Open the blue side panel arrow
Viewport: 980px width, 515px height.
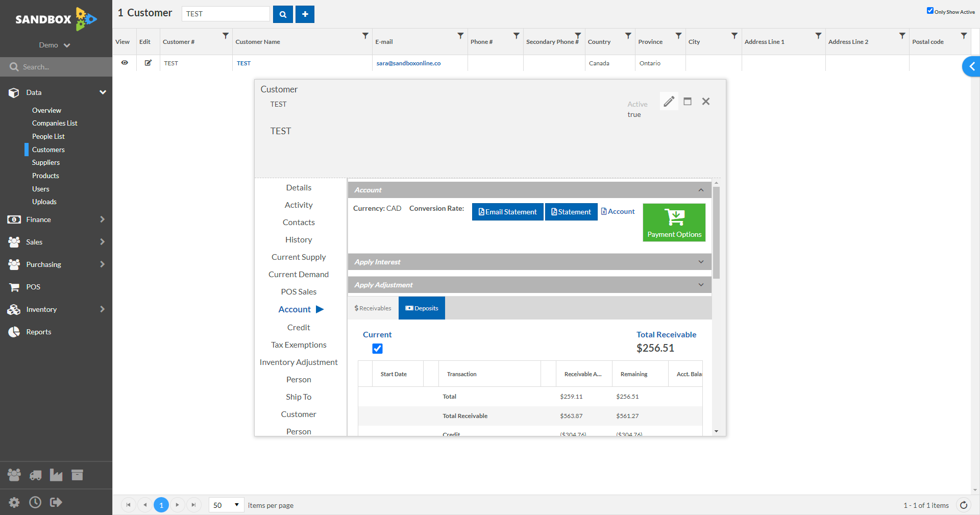[x=972, y=66]
